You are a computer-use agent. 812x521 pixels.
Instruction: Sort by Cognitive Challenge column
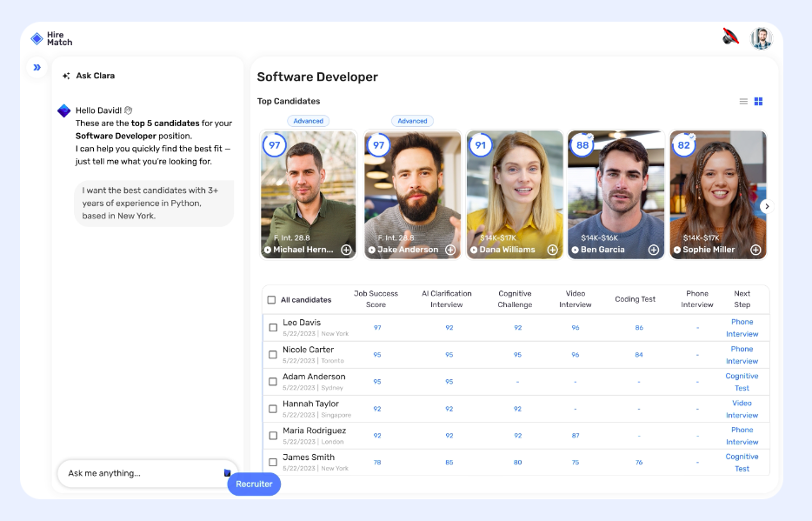tap(515, 299)
